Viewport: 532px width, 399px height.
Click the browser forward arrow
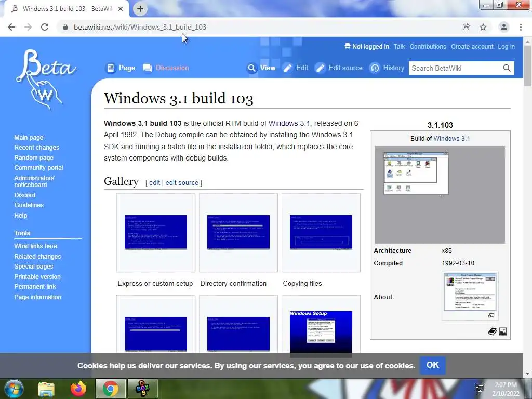pos(28,27)
